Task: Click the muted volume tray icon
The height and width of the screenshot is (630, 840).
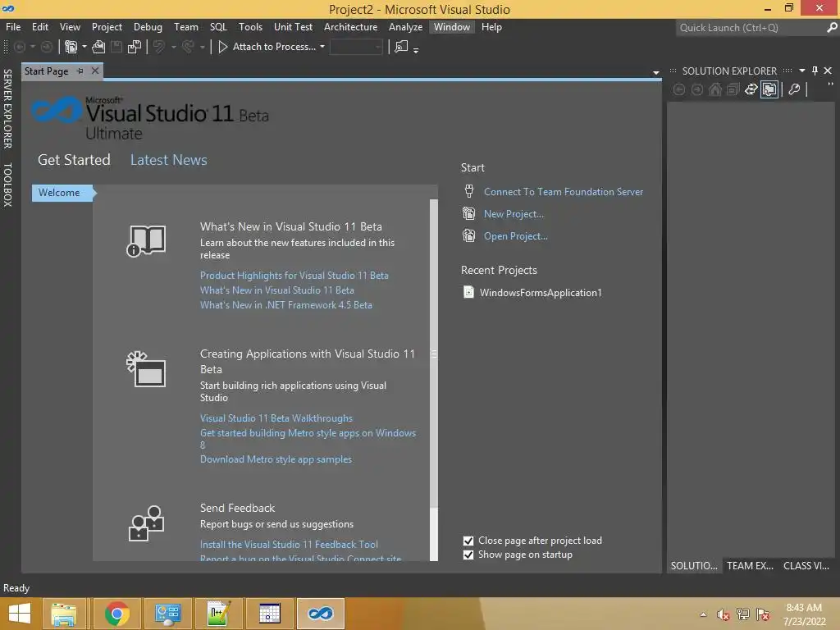Action: pos(724,614)
